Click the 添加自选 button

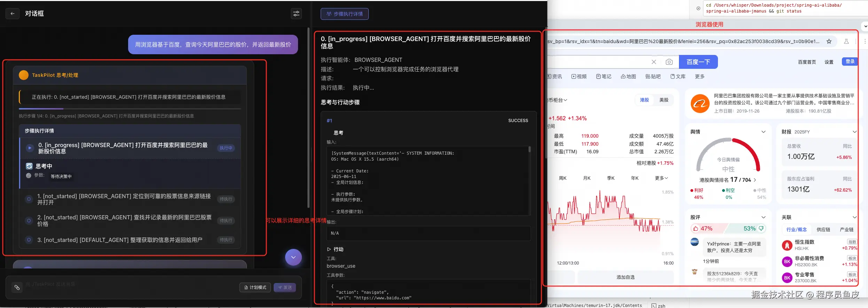(x=626, y=277)
